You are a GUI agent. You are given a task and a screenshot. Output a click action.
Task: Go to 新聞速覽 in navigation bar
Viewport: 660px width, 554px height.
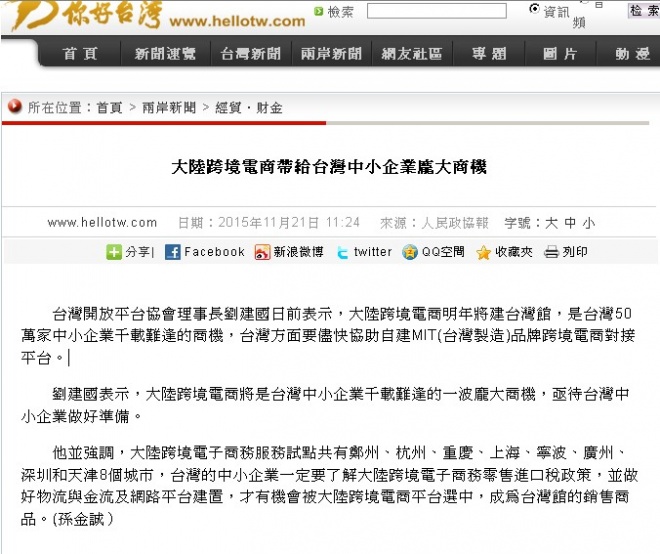pyautogui.click(x=166, y=54)
